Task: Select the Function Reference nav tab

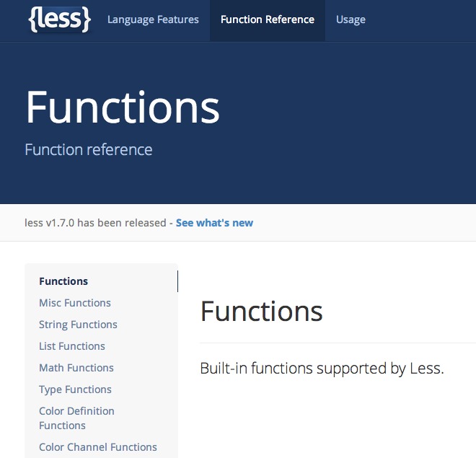Action: (268, 19)
